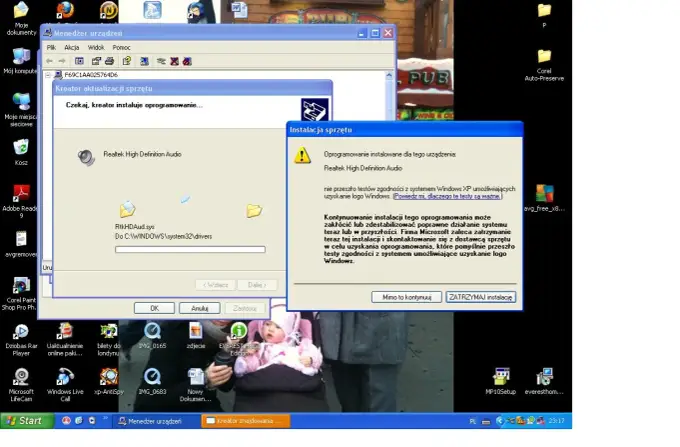Open Corel Auto-Preserve folder
The width and height of the screenshot is (680, 447).
coord(544,65)
